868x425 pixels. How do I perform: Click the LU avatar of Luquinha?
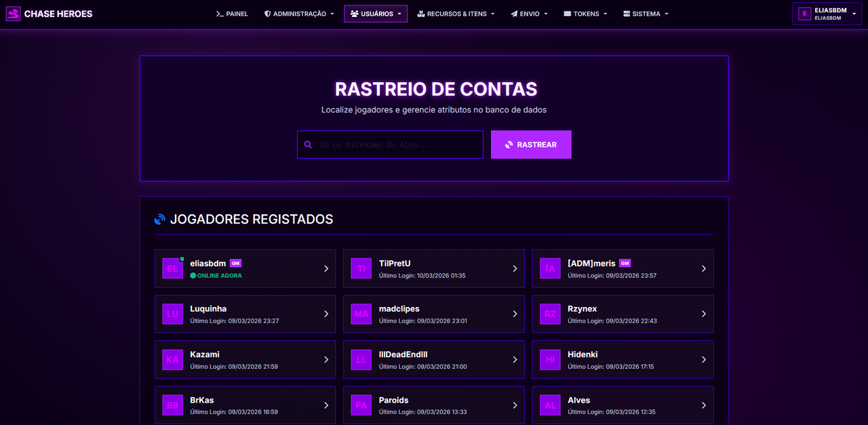172,314
